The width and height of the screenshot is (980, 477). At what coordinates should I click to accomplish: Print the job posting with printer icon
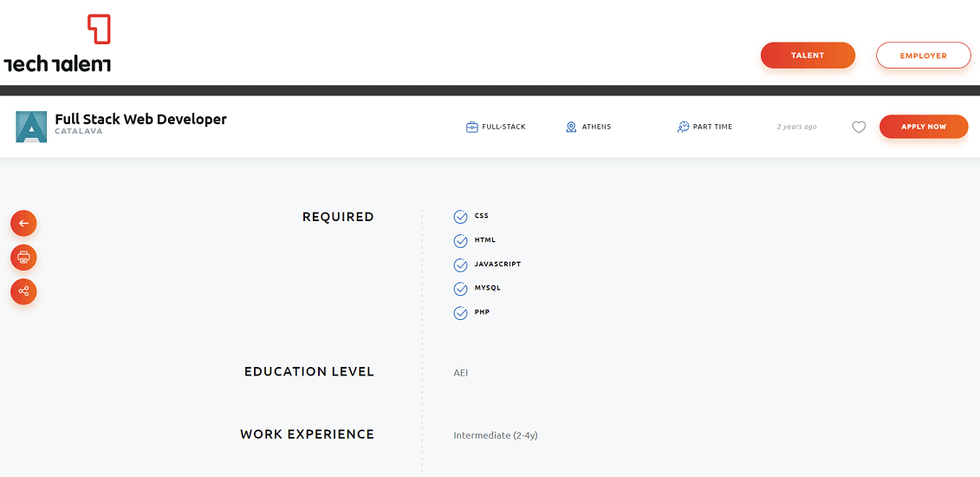(x=23, y=257)
